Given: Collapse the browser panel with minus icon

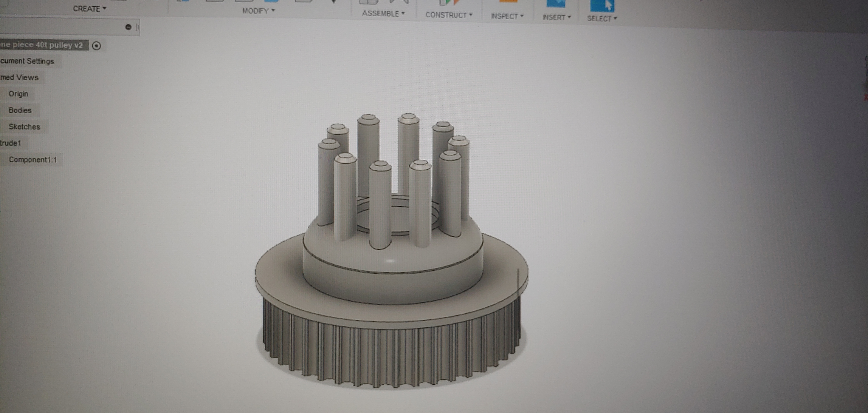Looking at the screenshot, I should coord(128,27).
